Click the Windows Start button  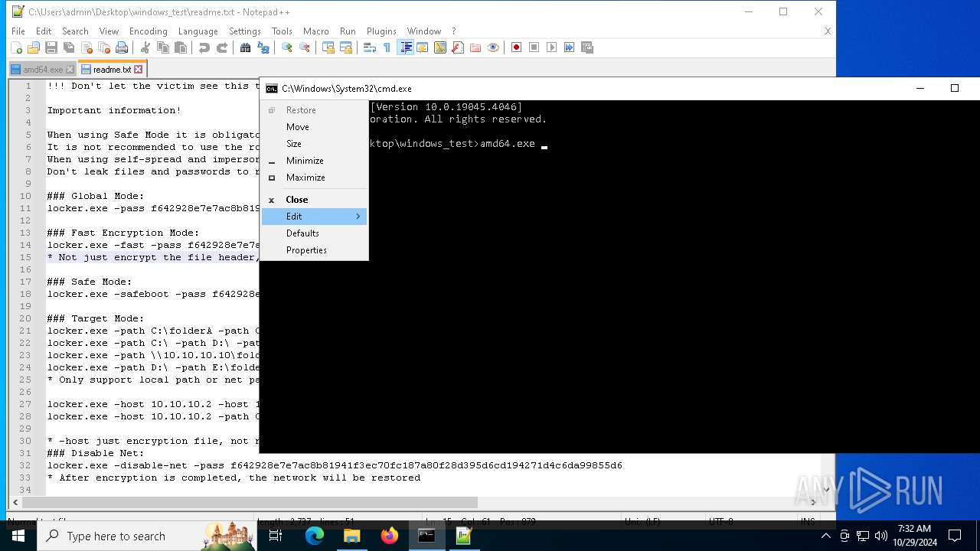[18, 536]
